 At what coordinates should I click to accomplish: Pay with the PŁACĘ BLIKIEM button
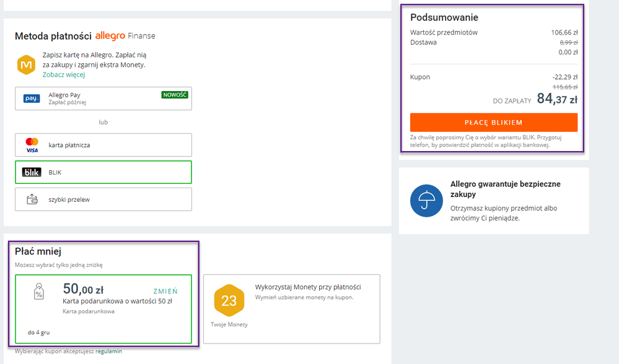pos(493,123)
